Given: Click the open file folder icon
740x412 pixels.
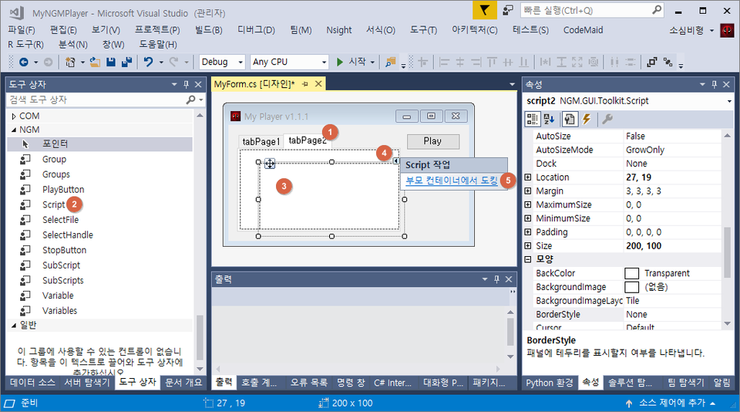Looking at the screenshot, I should pos(95,62).
